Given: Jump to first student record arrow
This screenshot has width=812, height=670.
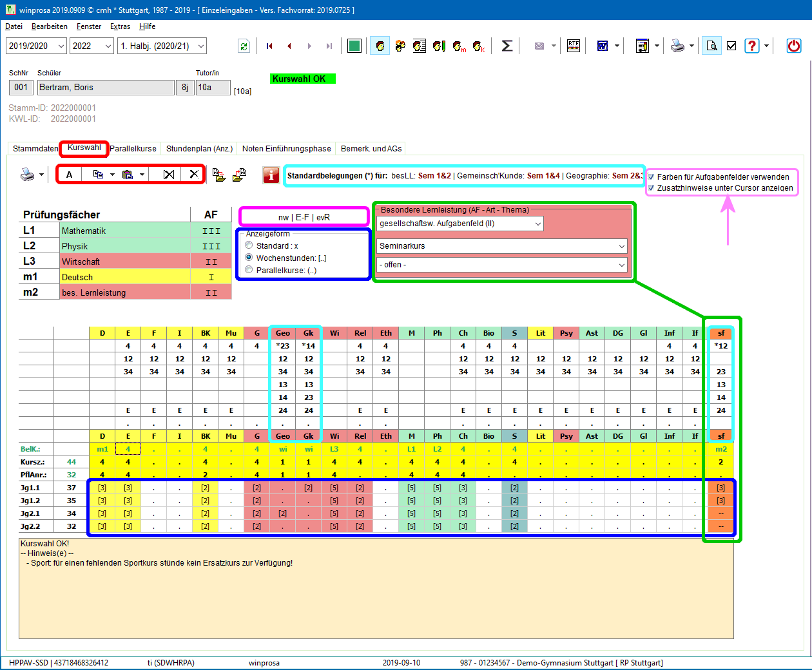Looking at the screenshot, I should [269, 46].
